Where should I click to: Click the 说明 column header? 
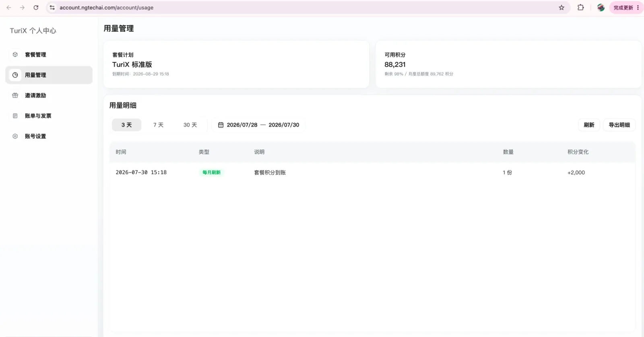click(x=259, y=152)
